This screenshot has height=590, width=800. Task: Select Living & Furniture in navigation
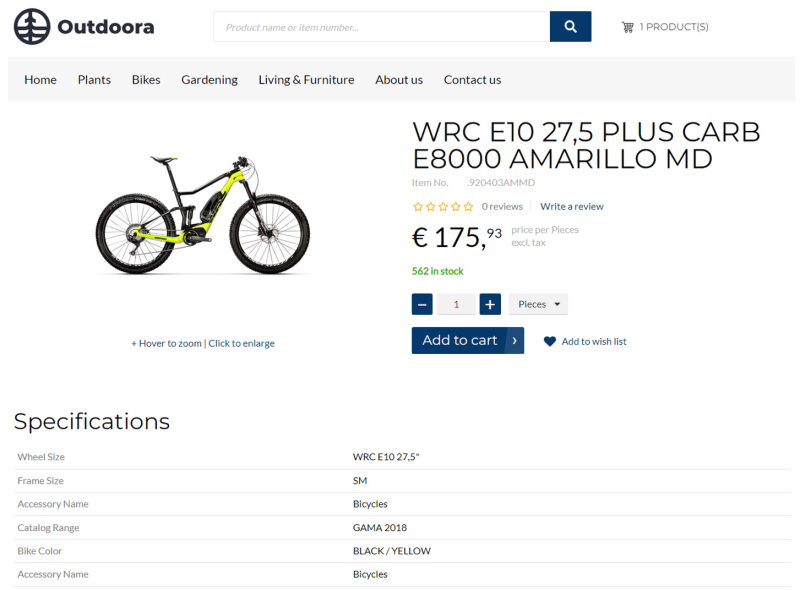[306, 79]
